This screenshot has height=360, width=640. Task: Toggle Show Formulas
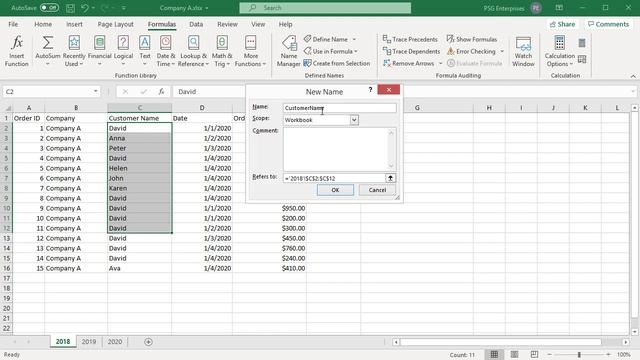point(472,39)
